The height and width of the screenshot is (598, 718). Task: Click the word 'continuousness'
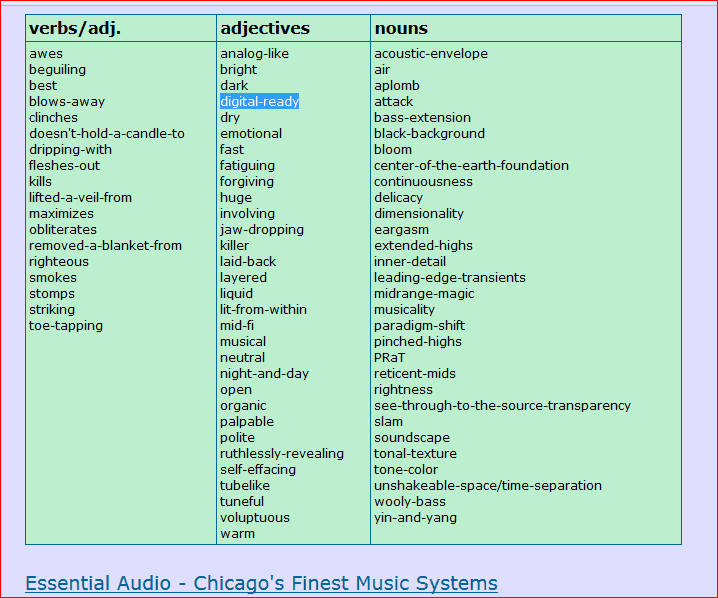coord(423,182)
